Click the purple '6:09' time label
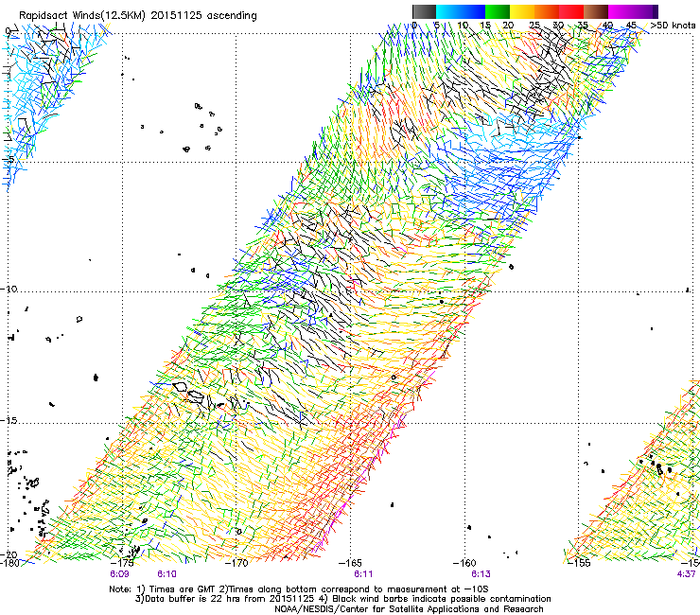This screenshot has height=615, width=700. point(119,574)
